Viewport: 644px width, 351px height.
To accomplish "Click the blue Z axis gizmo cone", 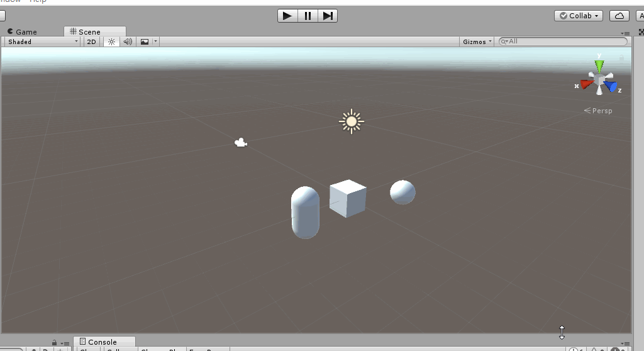I will click(x=611, y=86).
